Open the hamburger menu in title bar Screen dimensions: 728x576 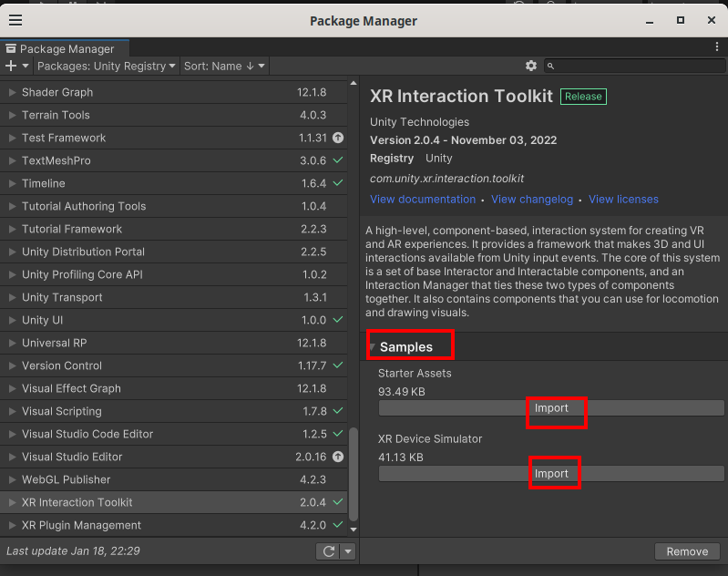tap(15, 20)
